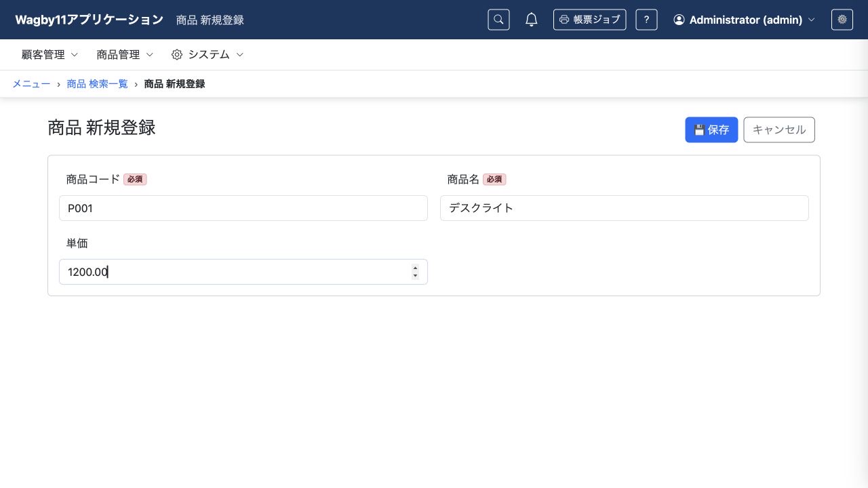
Task: Decrease 単価 with the down arrow
Action: point(415,276)
